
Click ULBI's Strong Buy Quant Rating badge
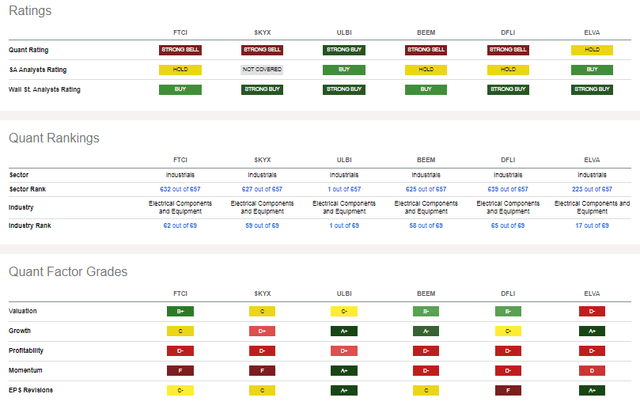click(344, 50)
